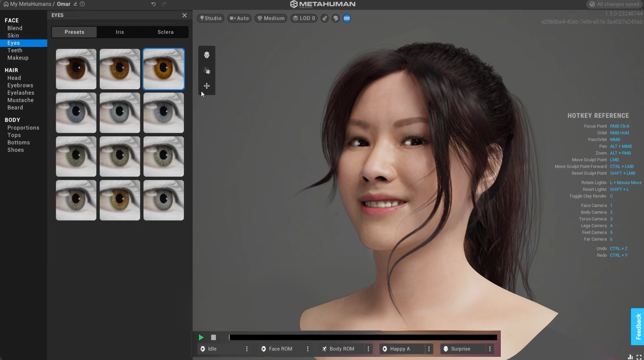Click the redo arrow in the title bar
The height and width of the screenshot is (360, 644).
point(164,4)
